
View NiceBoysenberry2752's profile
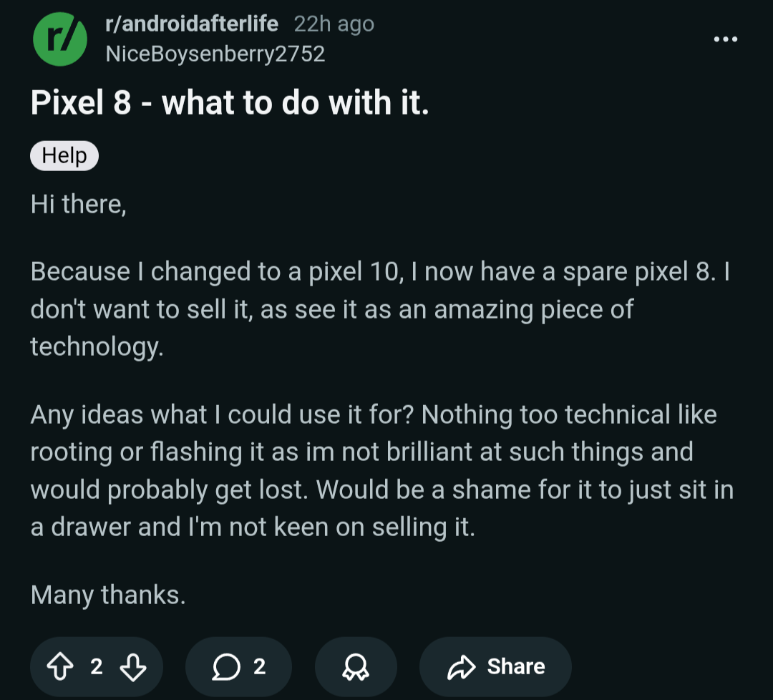(215, 53)
